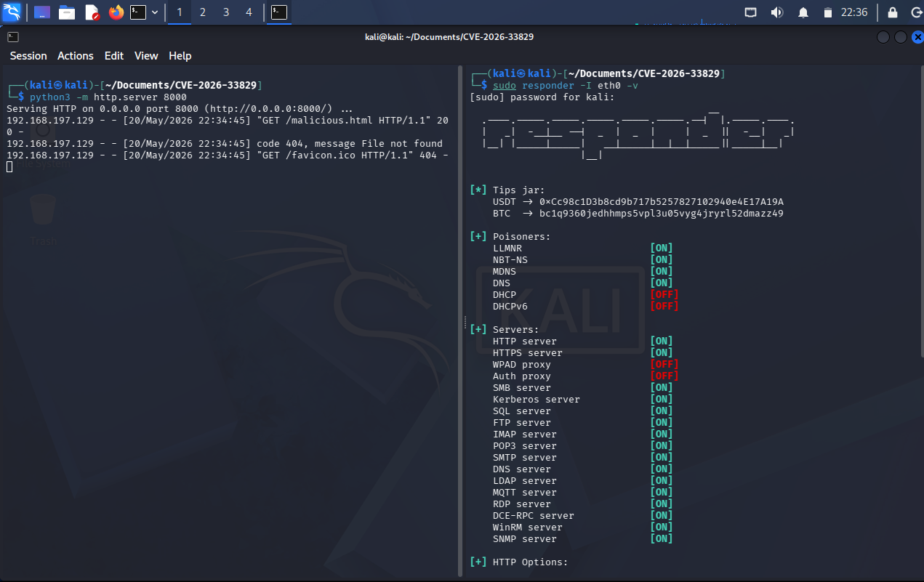The width and height of the screenshot is (924, 582).
Task: Click the cursor block in left terminal pane
Action: tap(9, 167)
